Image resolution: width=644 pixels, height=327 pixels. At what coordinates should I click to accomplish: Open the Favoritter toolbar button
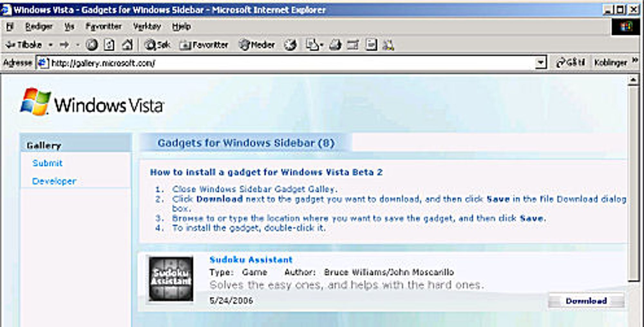tap(204, 45)
